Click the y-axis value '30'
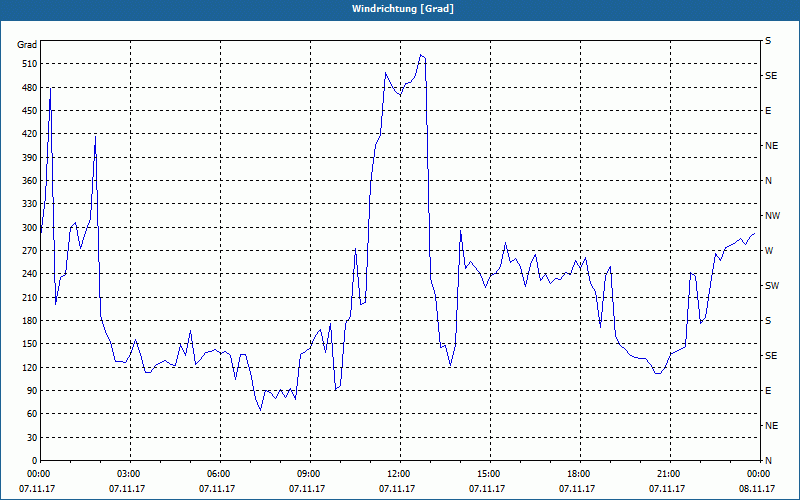Viewport: 800px width, 500px height. [32, 437]
